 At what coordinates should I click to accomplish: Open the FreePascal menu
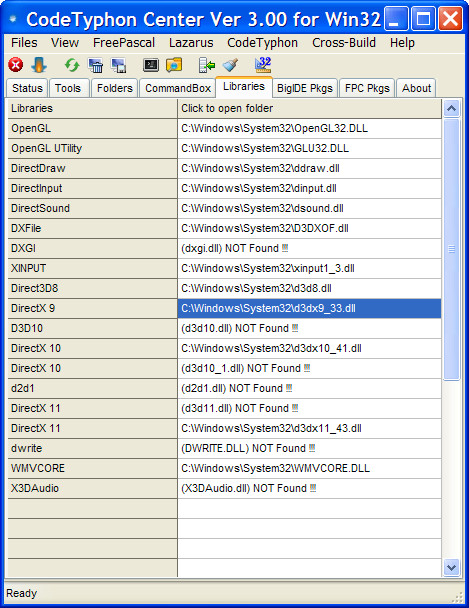click(x=124, y=43)
